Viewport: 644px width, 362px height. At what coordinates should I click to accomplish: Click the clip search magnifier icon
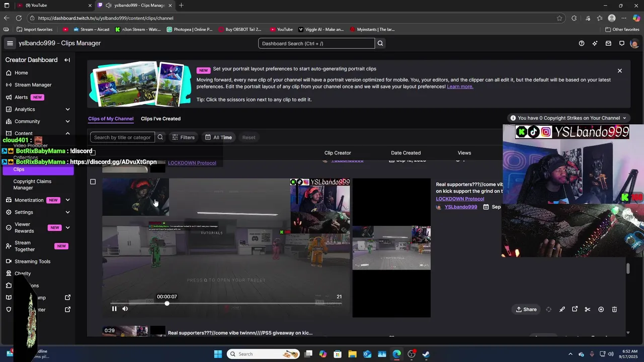[160, 137]
